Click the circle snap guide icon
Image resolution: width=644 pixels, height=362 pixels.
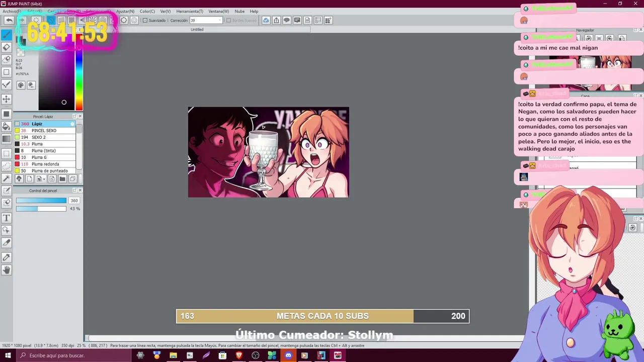[x=124, y=20]
